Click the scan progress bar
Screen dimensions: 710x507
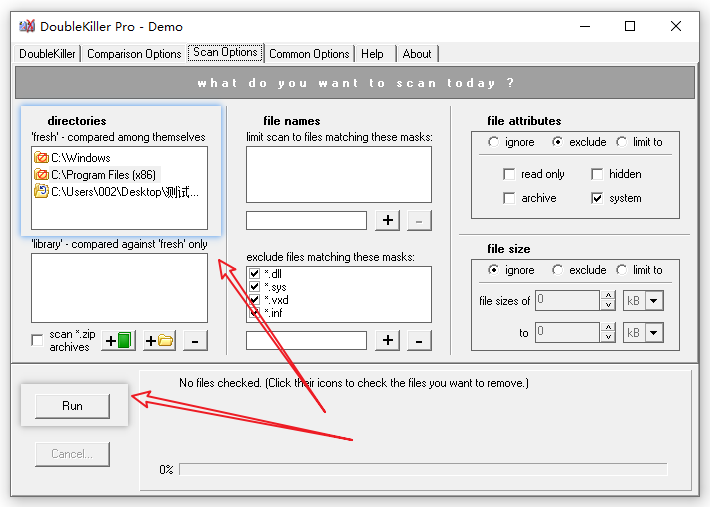coord(423,469)
